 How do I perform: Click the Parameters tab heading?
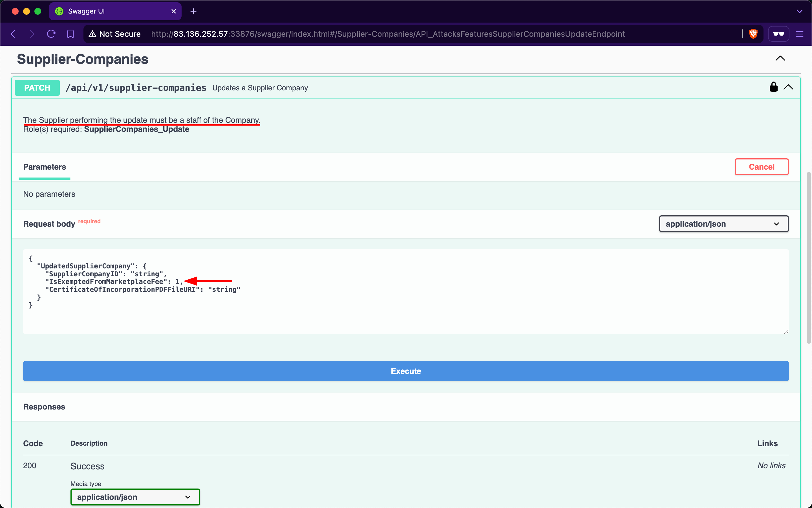[45, 167]
